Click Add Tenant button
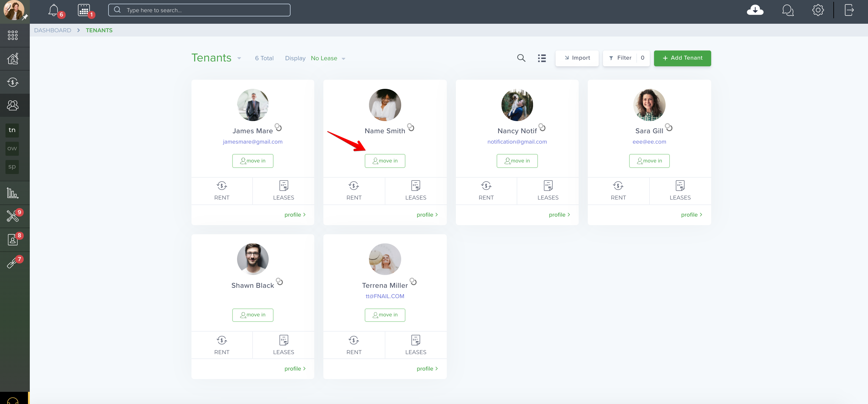 tap(682, 58)
